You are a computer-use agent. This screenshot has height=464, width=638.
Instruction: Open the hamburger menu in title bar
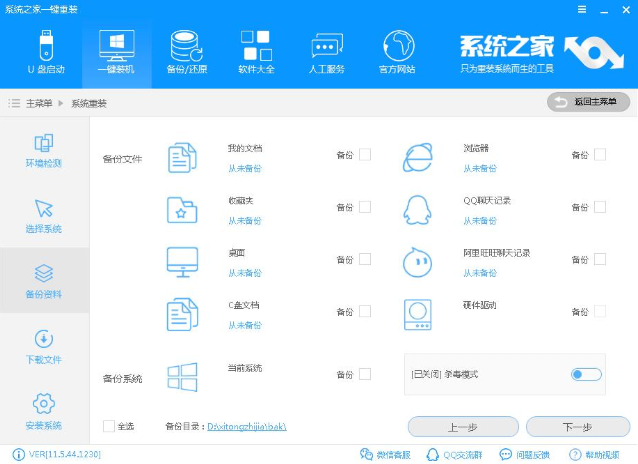point(582,9)
